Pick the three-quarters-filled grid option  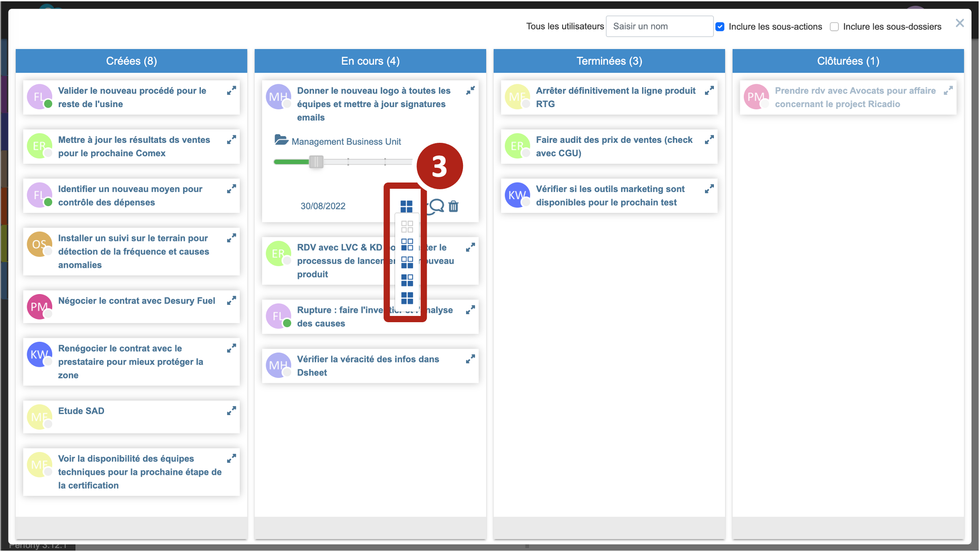[407, 280]
